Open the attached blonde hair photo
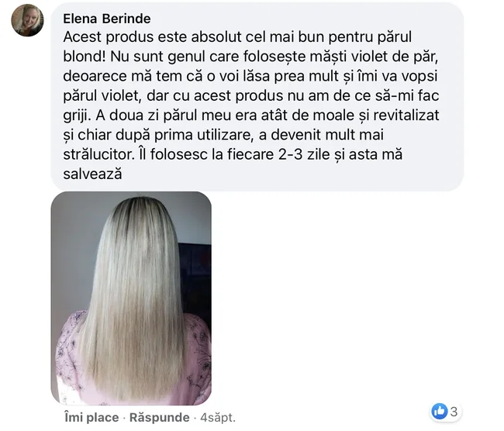Image resolution: width=504 pixels, height=431 pixels. 131,298
